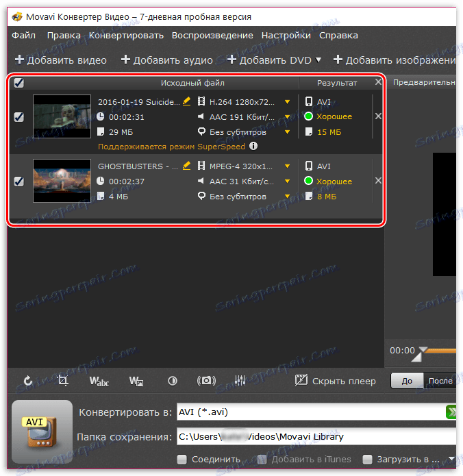
Task: Enable the Соединить checkbox
Action: pos(182,459)
